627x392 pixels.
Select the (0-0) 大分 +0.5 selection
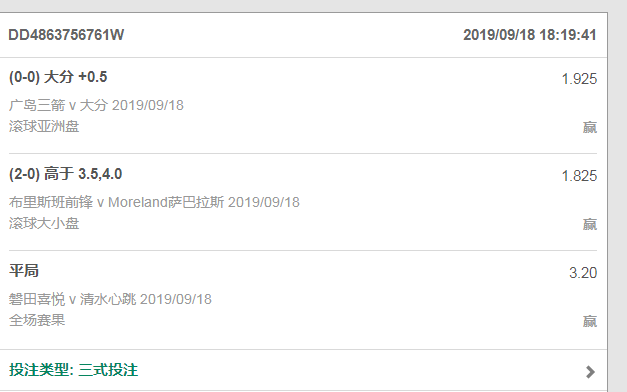58,77
